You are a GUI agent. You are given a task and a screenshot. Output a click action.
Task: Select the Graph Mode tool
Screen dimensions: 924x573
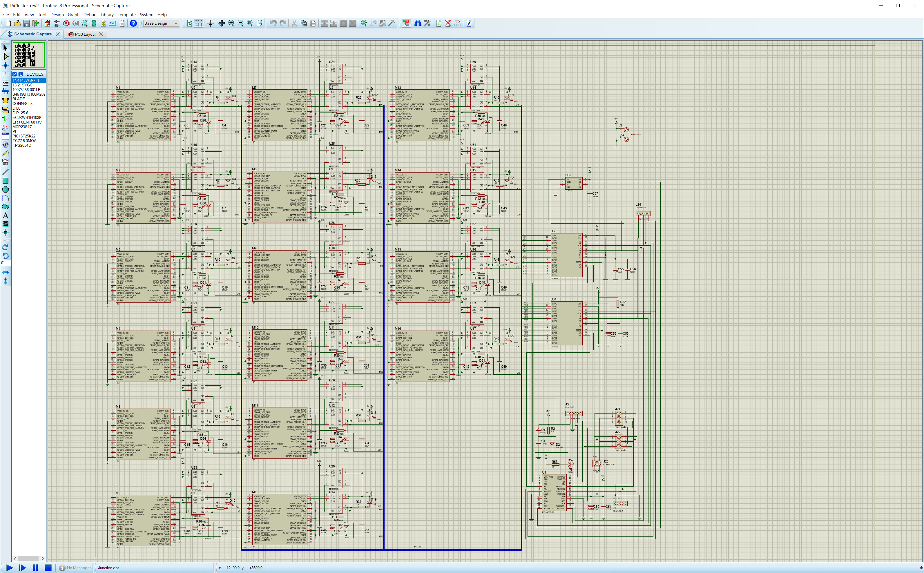[5, 127]
